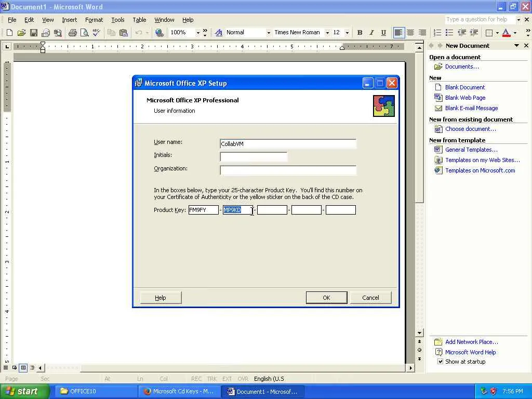Open the Edit menu
532x399 pixels.
pos(29,20)
